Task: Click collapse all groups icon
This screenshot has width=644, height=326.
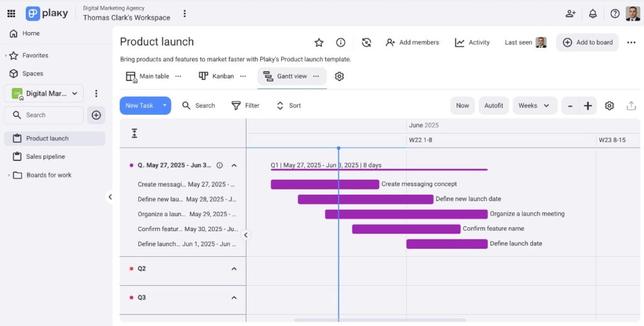Action: pyautogui.click(x=135, y=133)
